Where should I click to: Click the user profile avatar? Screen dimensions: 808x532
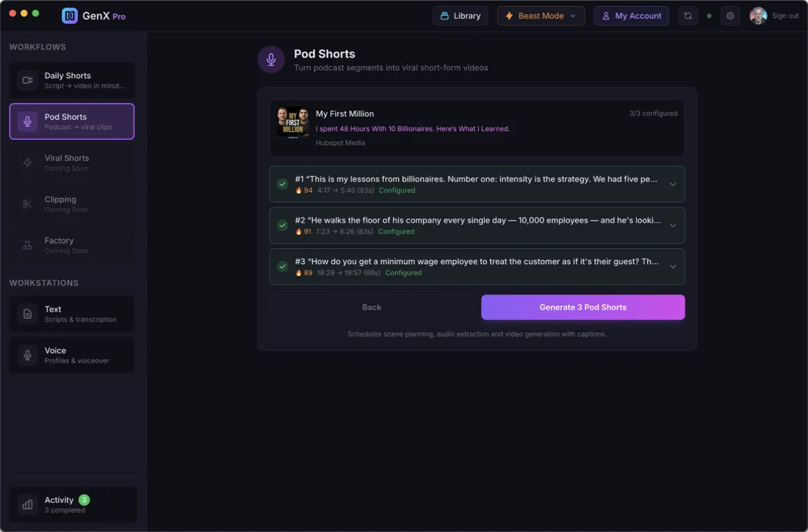pyautogui.click(x=758, y=16)
